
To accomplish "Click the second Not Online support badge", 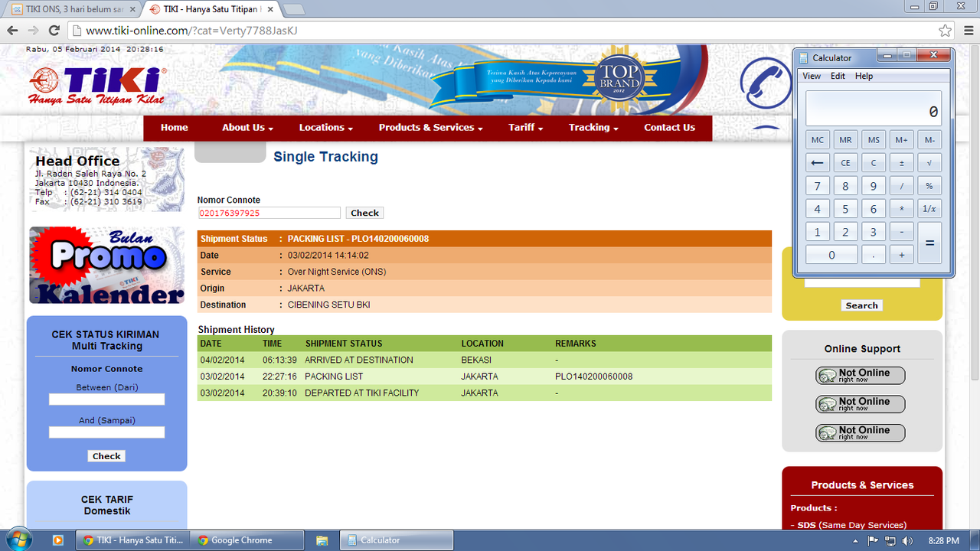I will [x=861, y=404].
